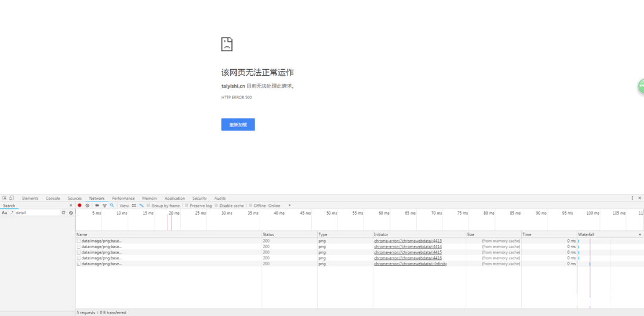Enable the Group by frame checkbox
The image size is (644, 316).
148,206
